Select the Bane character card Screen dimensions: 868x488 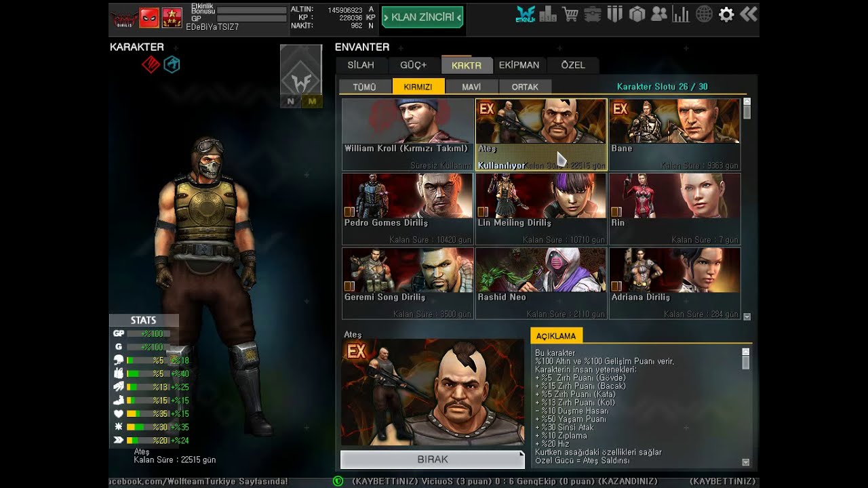pyautogui.click(x=675, y=134)
